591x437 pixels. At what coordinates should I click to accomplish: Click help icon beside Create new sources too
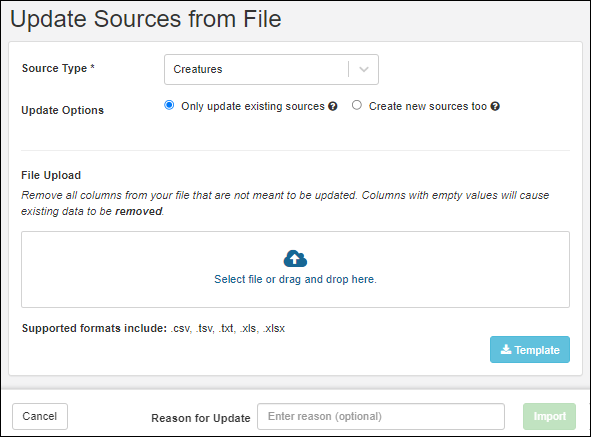pyautogui.click(x=495, y=106)
